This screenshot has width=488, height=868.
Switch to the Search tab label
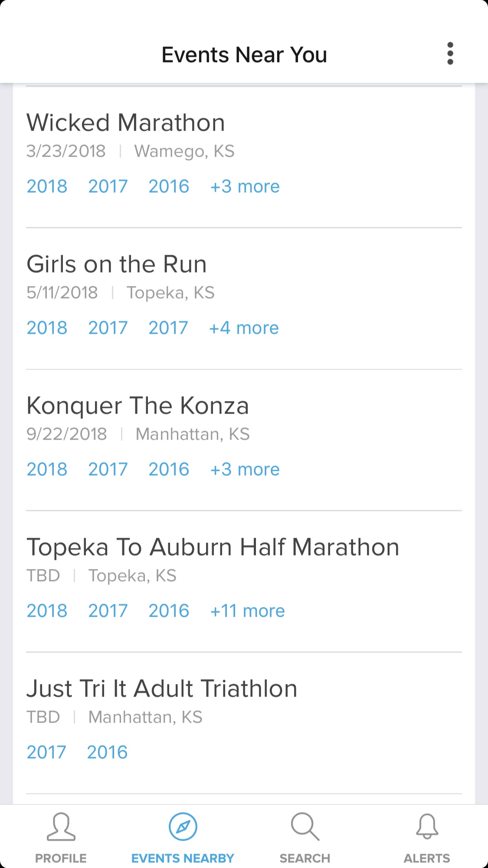[x=305, y=858]
